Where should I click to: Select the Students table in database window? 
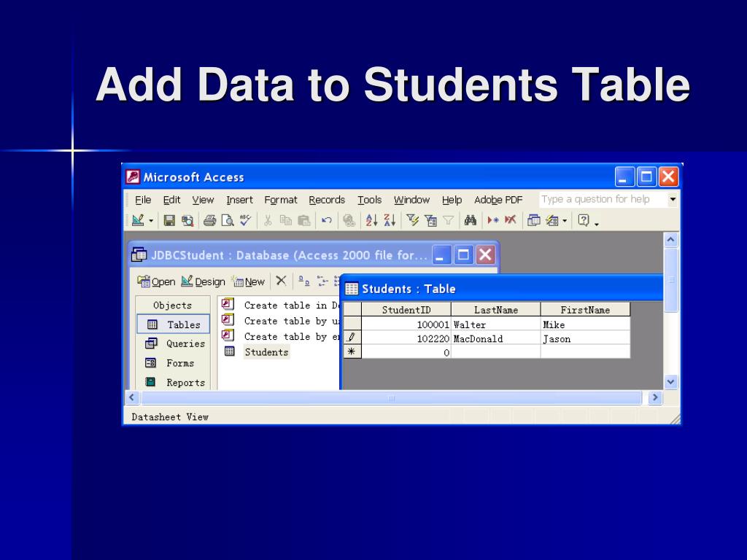[266, 352]
